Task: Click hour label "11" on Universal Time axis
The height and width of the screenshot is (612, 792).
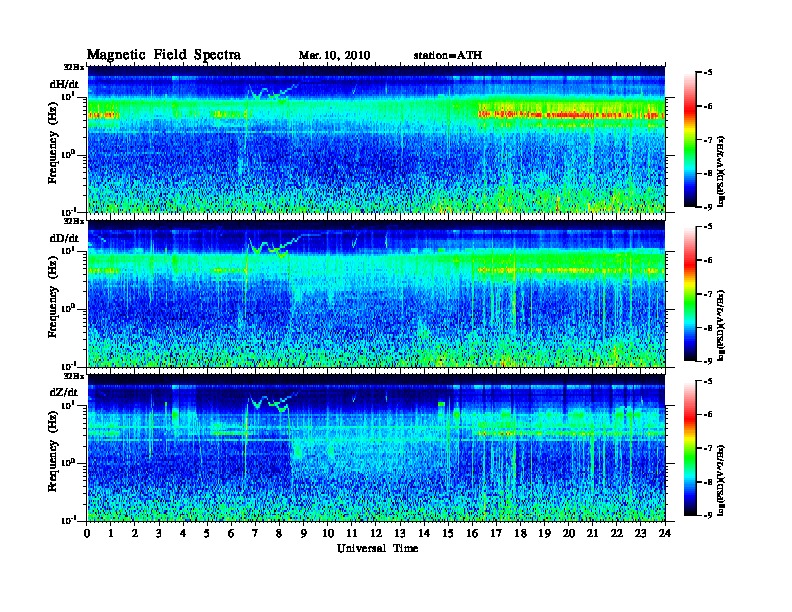Action: point(352,533)
